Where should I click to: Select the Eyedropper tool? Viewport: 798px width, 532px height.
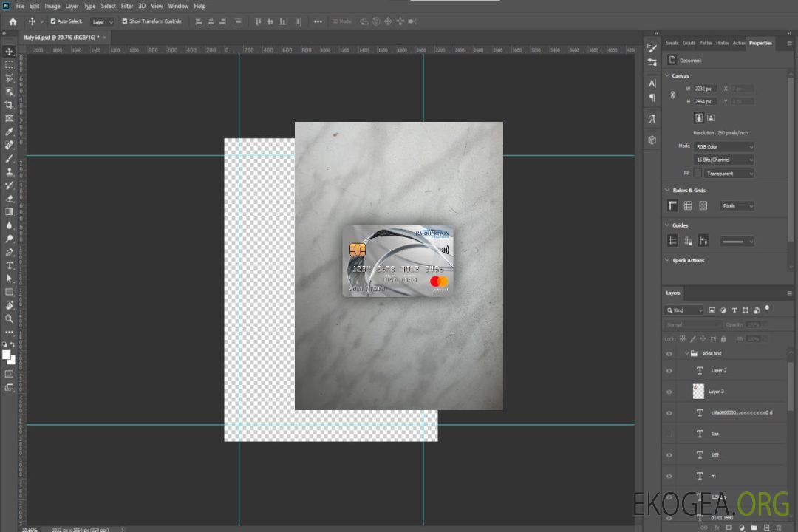(x=9, y=132)
